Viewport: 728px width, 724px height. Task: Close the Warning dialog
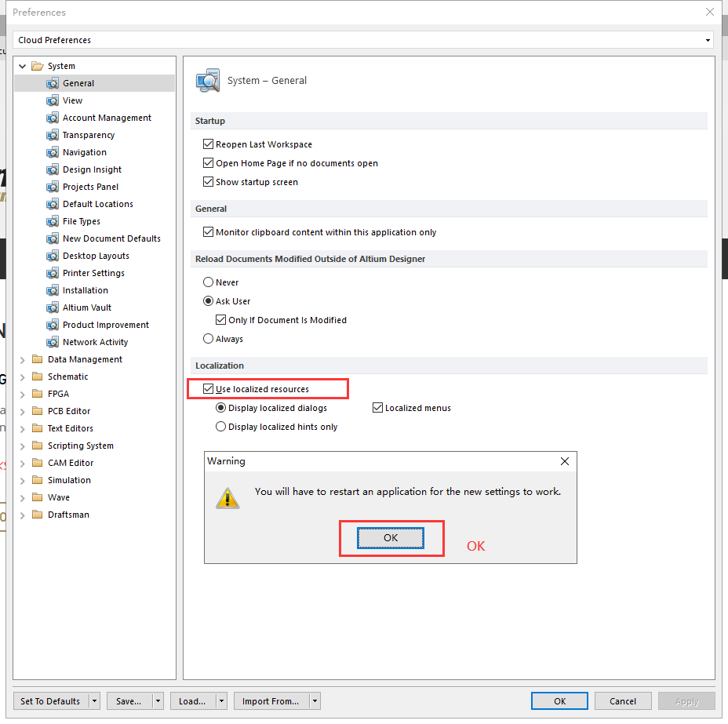click(565, 461)
